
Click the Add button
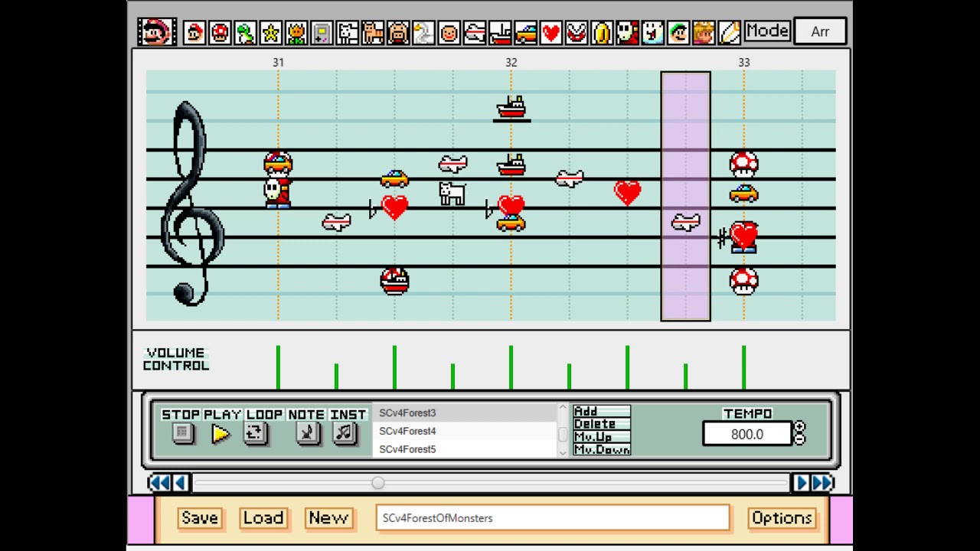pyautogui.click(x=602, y=412)
